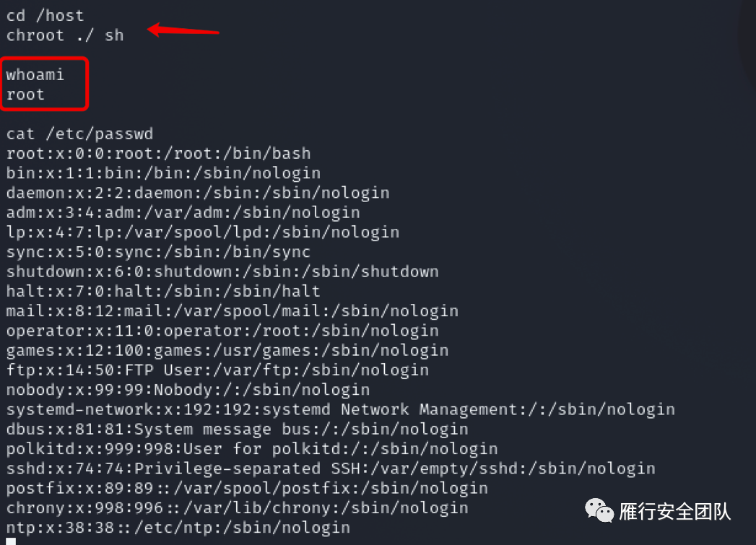Click the systemd-network entry line
The height and width of the screenshot is (545, 756).
point(341,410)
